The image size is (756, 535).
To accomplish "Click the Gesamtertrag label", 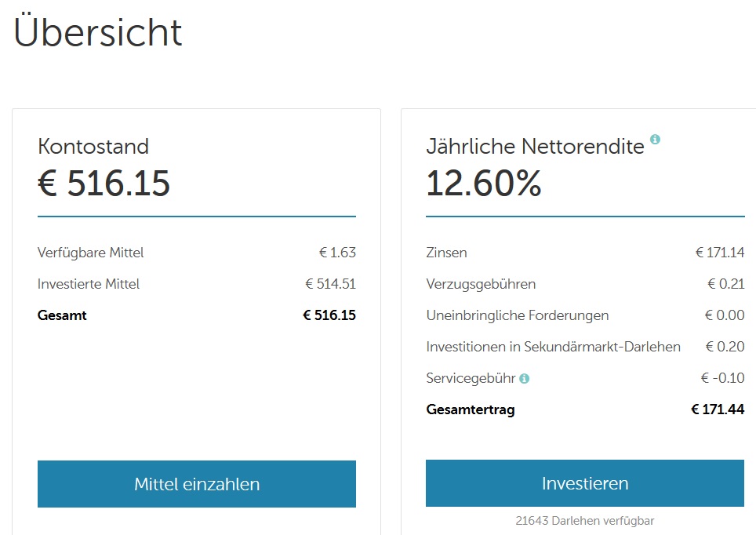I will [x=471, y=409].
